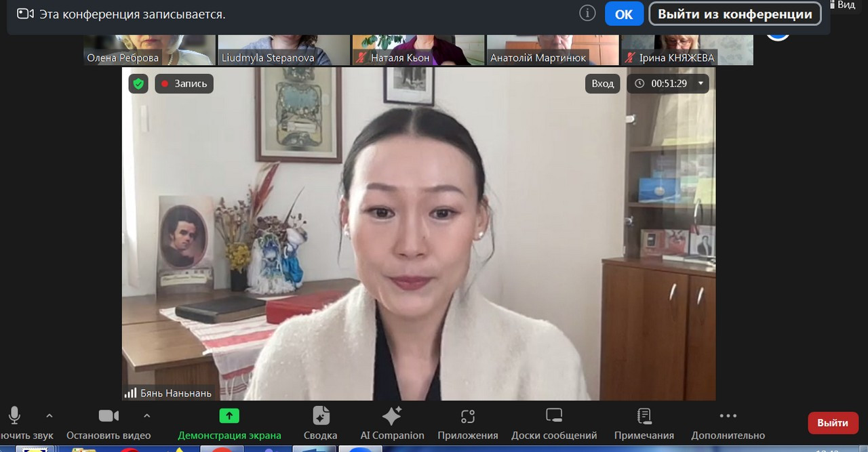
Task: Click the Бянь Наньнань name label
Action: point(176,393)
